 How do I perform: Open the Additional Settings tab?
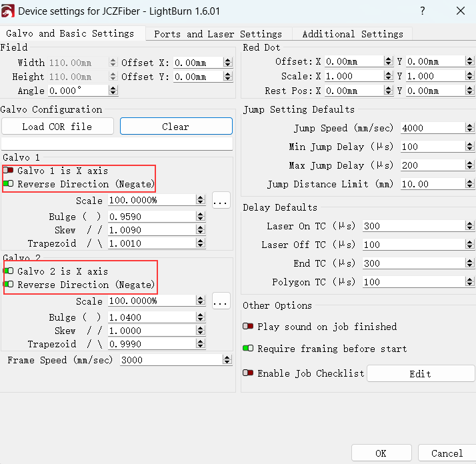click(353, 34)
